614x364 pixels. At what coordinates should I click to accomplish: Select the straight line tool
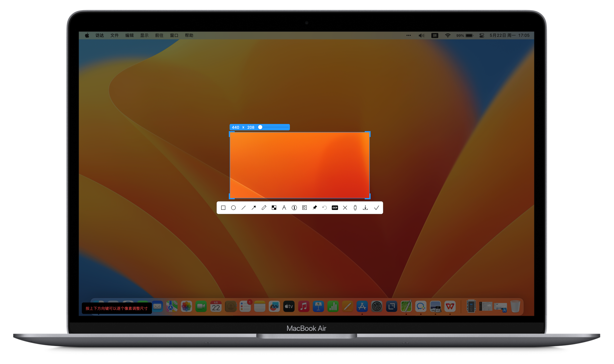coord(244,208)
